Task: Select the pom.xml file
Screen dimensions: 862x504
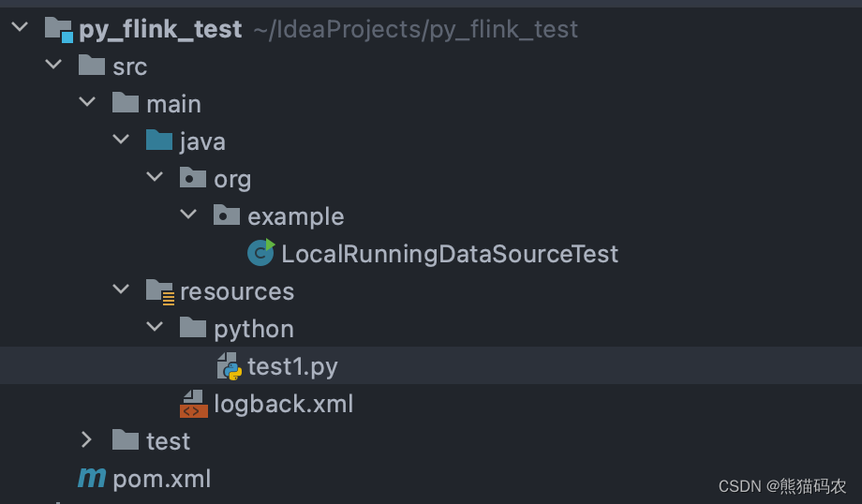Action: click(161, 479)
